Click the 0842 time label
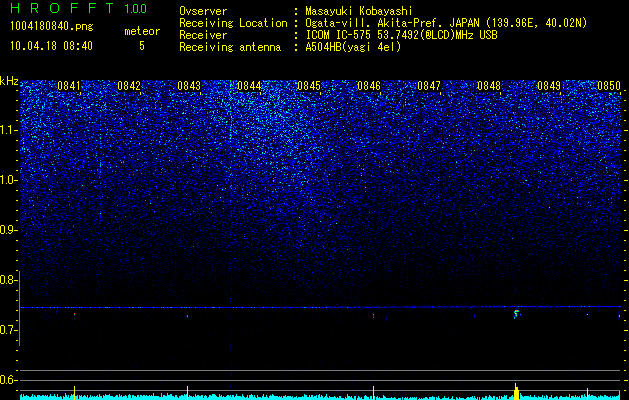The width and height of the screenshot is (629, 400). 129,86
